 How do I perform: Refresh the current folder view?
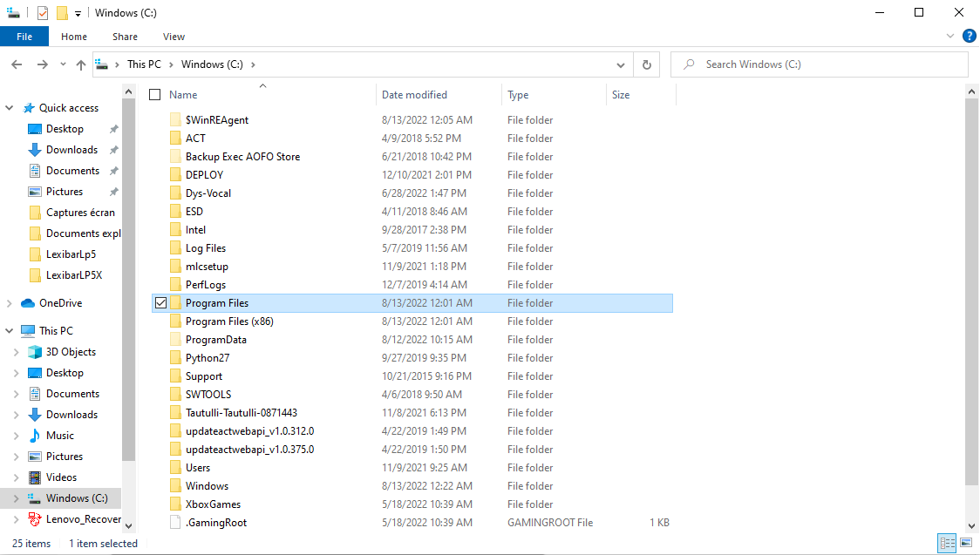pos(646,64)
